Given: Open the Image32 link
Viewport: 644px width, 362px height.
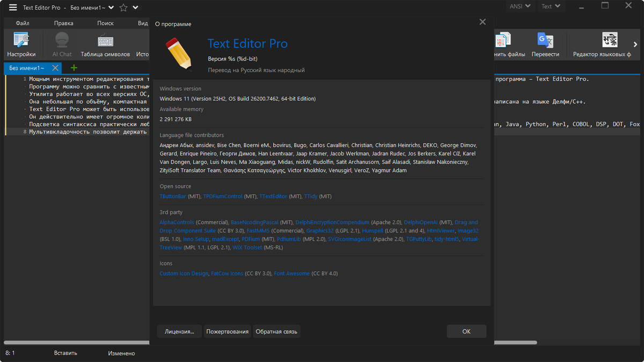Looking at the screenshot, I should pyautogui.click(x=468, y=231).
